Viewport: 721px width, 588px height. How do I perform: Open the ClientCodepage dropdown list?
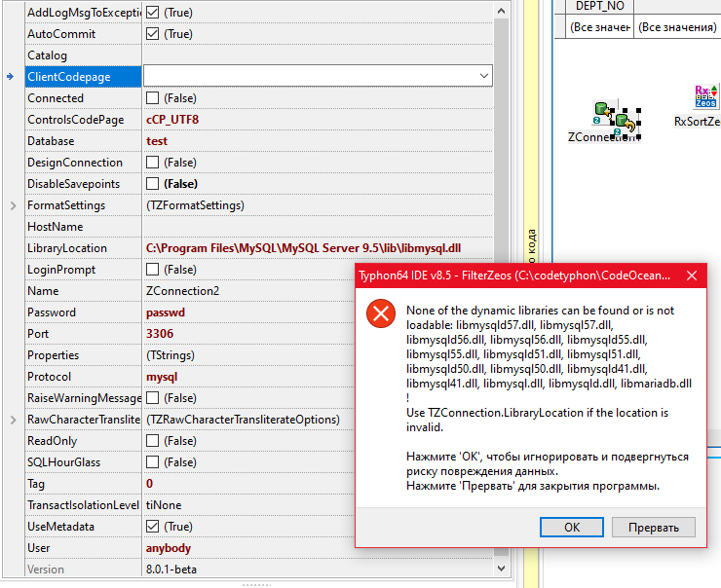483,76
